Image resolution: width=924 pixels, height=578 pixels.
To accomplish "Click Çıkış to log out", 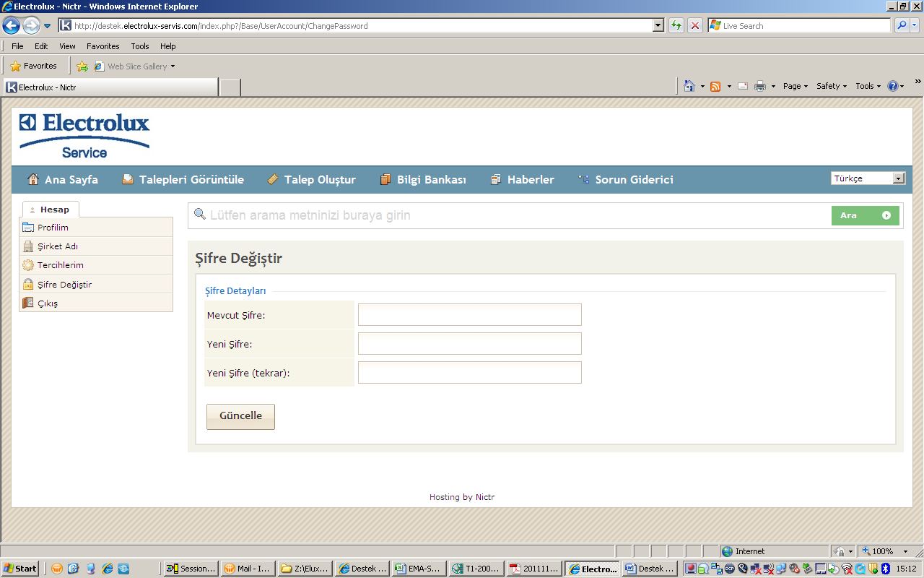I will pyautogui.click(x=96, y=303).
